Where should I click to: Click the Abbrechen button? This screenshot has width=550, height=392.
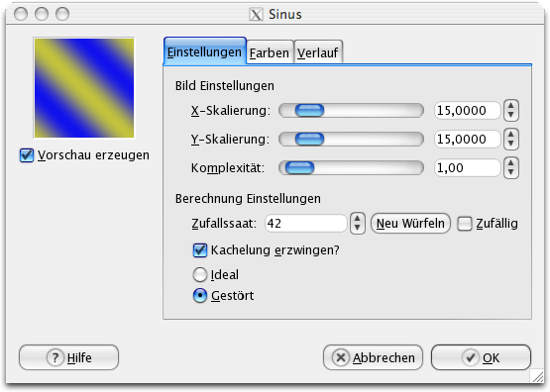[x=373, y=357]
